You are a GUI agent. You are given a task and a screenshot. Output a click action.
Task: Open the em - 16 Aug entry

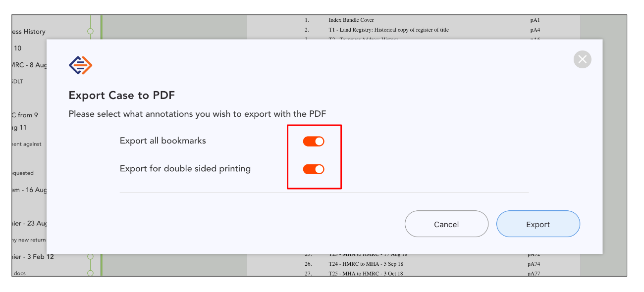point(29,190)
